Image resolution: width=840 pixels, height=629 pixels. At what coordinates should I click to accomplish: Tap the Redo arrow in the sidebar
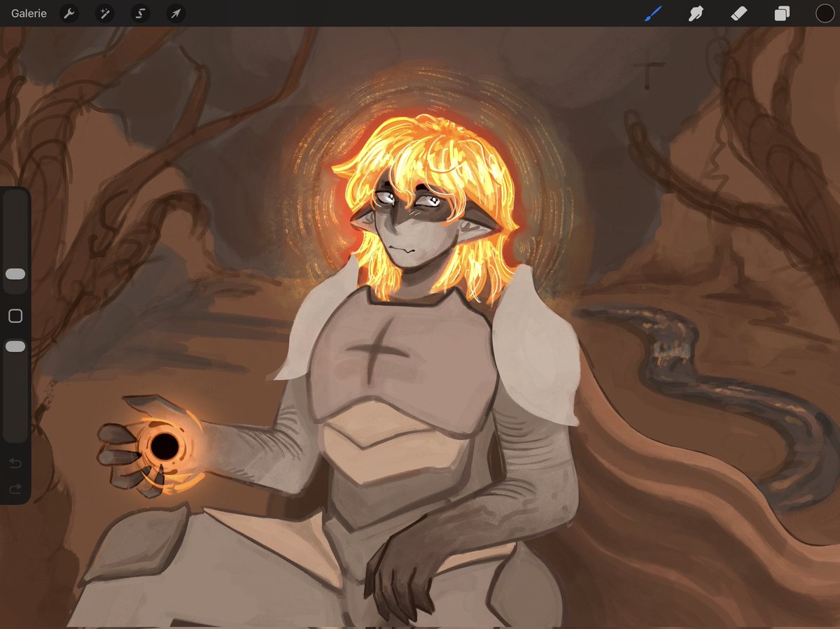click(x=15, y=490)
